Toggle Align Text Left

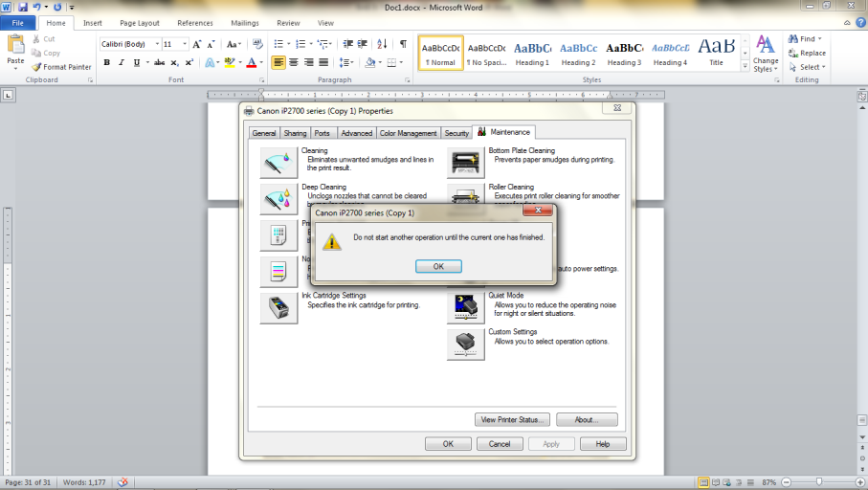click(278, 62)
